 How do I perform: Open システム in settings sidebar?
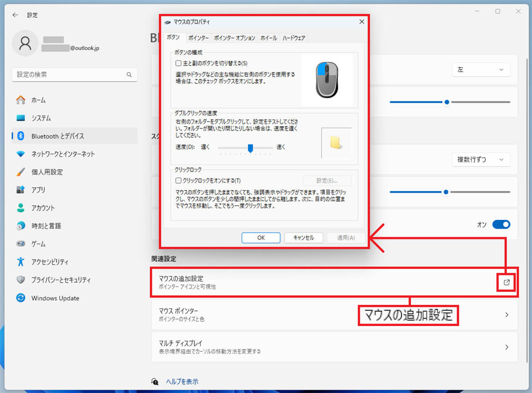pyautogui.click(x=74, y=118)
